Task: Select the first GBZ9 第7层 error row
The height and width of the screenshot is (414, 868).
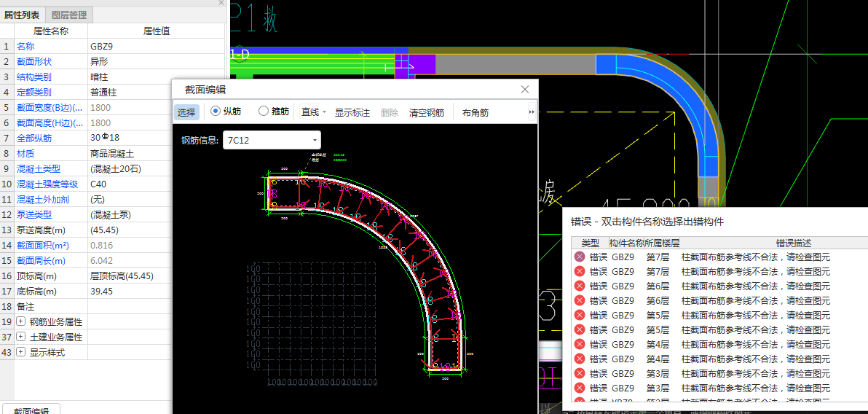Action: click(719, 257)
